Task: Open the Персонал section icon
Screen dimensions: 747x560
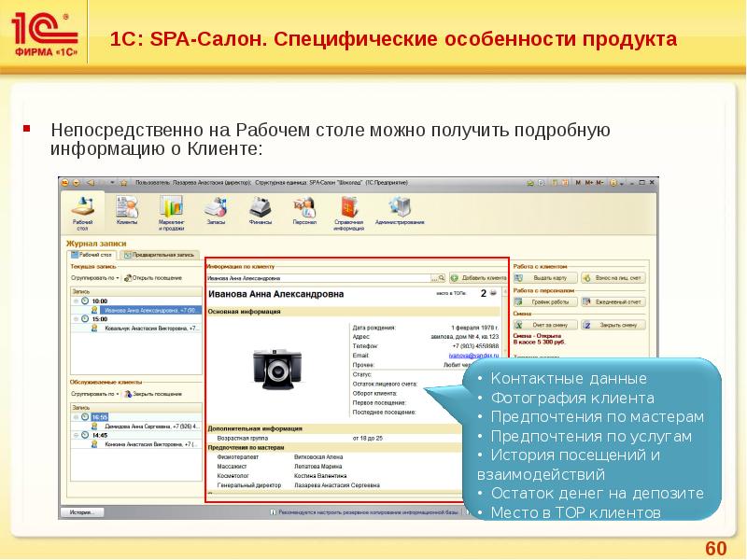Action: pyautogui.click(x=304, y=207)
